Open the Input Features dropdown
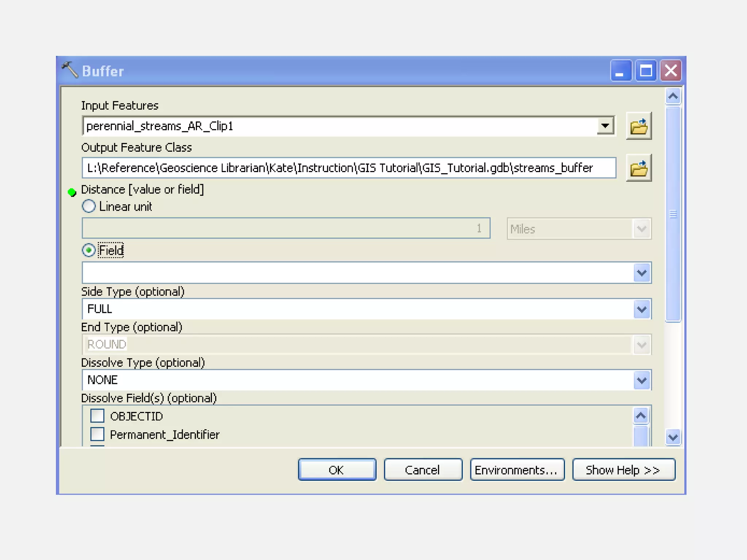The height and width of the screenshot is (560, 747). [605, 126]
